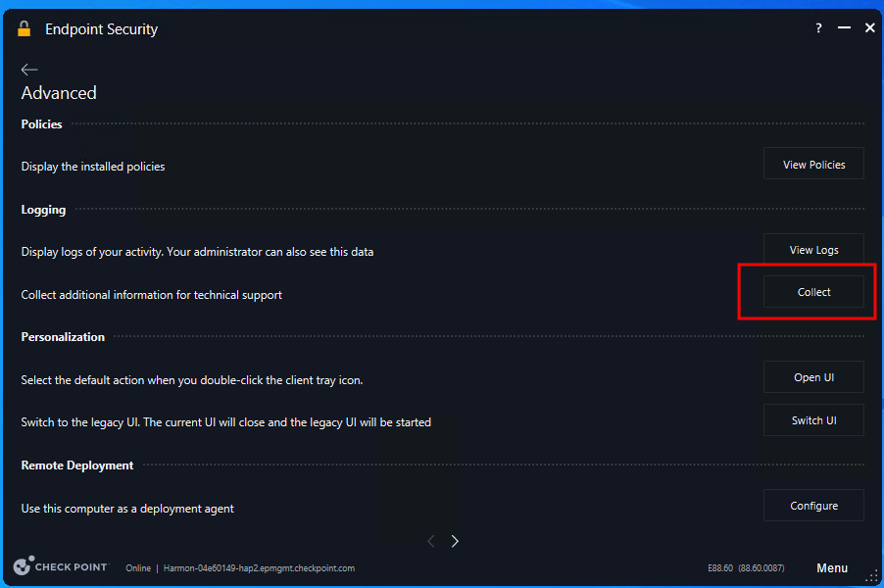The image size is (884, 588).
Task: Click the yellow padlock Endpoint Security icon
Action: [x=24, y=28]
